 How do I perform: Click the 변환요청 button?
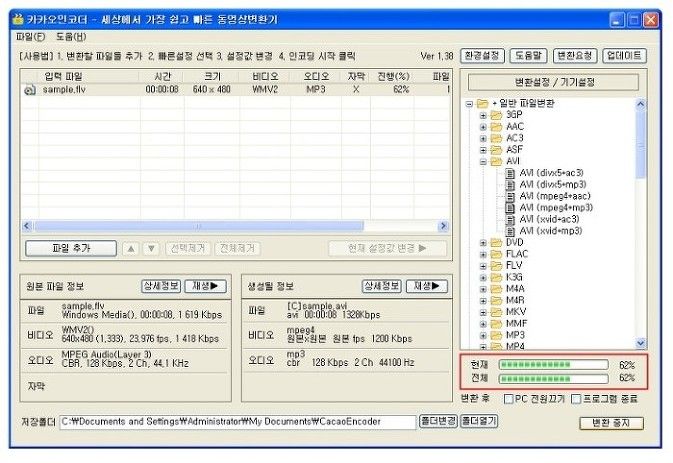point(575,56)
